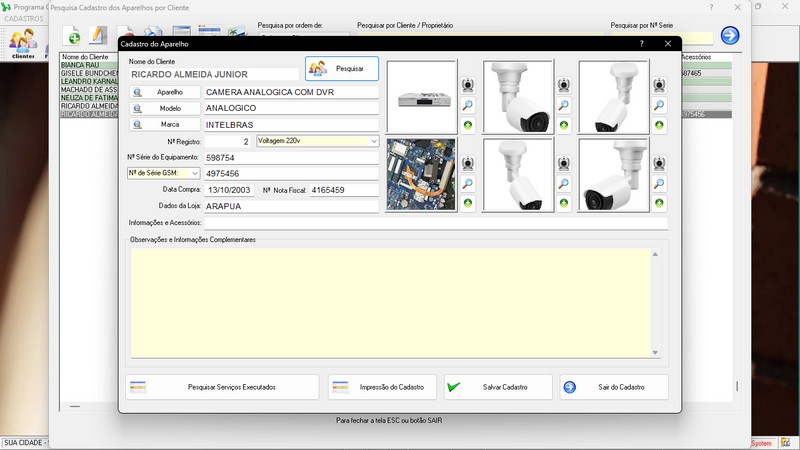Screen dimensions: 800x450
Task: Click green add icon beside DVR image
Action: pos(467,125)
